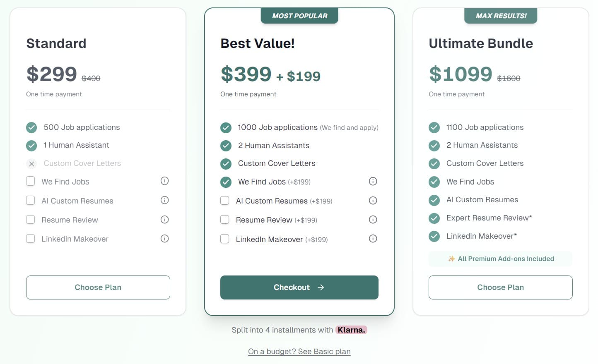Select LinkedIn Makeover add-on in Best Value plan
Image resolution: width=598 pixels, height=364 pixels.
click(225, 239)
